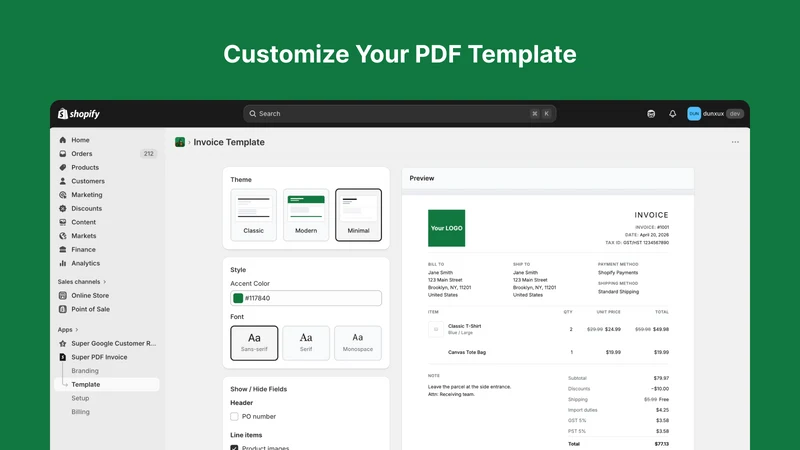Click the search magnifier icon
Image resolution: width=800 pixels, height=450 pixels.
tap(253, 114)
